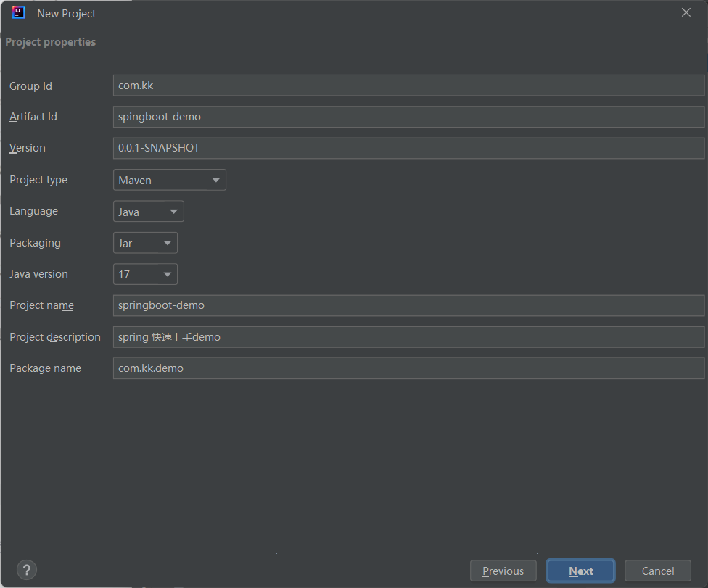Expand the Java version 17 dropdown

tap(145, 274)
